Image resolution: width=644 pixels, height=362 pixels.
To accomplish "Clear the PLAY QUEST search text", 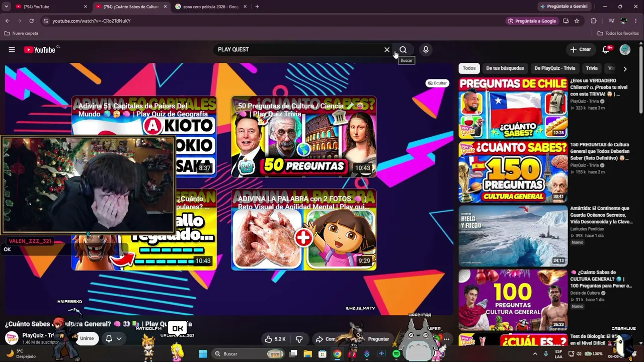I will [x=387, y=50].
